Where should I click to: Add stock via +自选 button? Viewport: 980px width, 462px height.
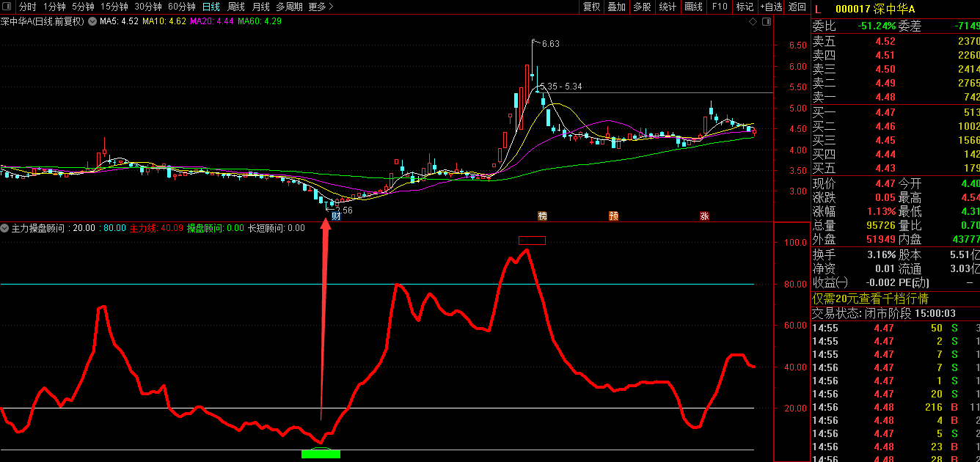(771, 7)
